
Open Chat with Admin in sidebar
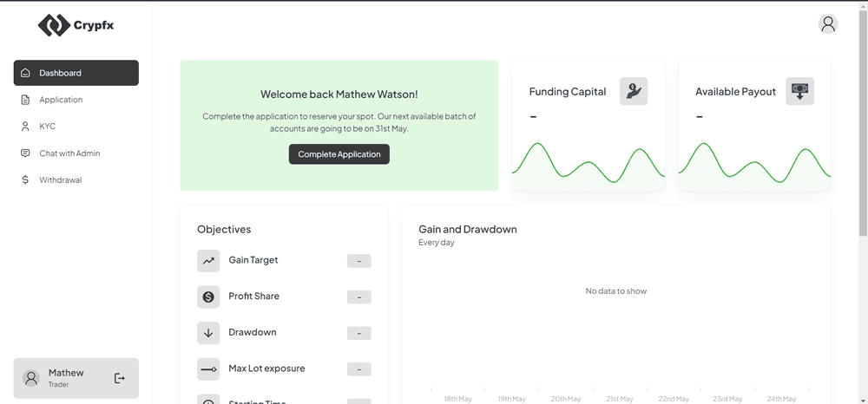pyautogui.click(x=69, y=153)
